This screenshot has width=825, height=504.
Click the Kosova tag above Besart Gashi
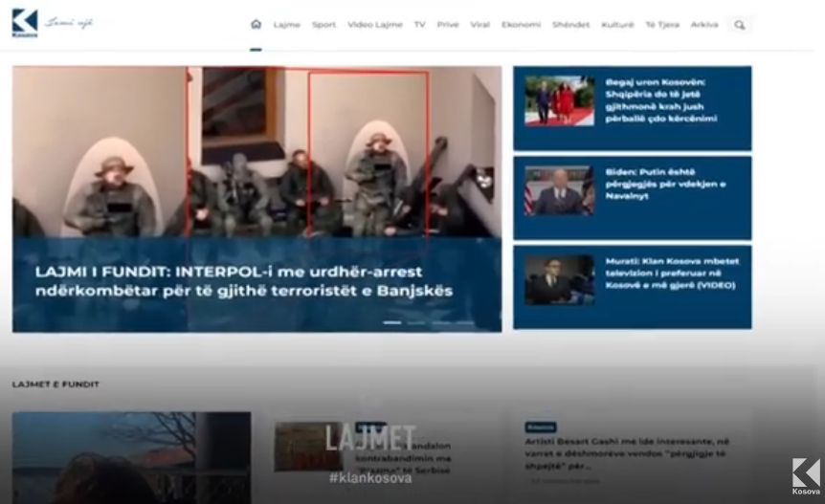pyautogui.click(x=541, y=427)
